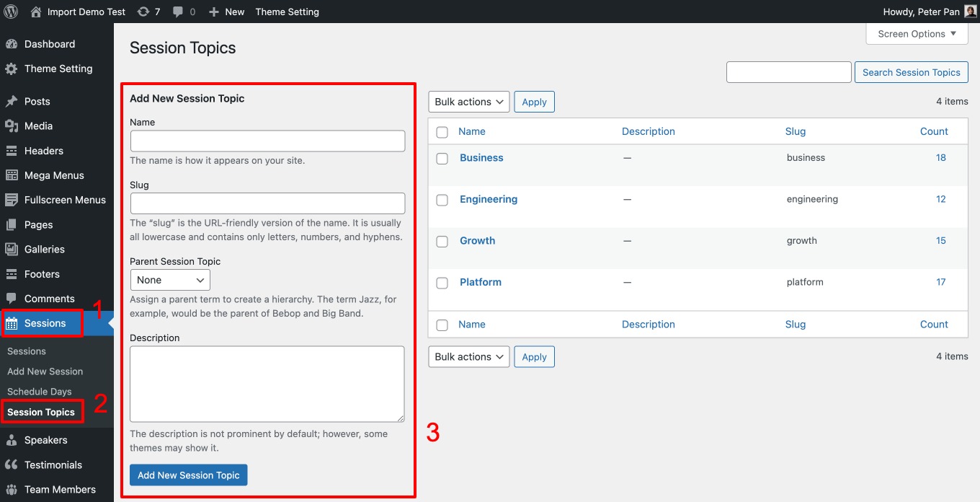Check the Growth row checkbox
The image size is (980, 502).
442,241
